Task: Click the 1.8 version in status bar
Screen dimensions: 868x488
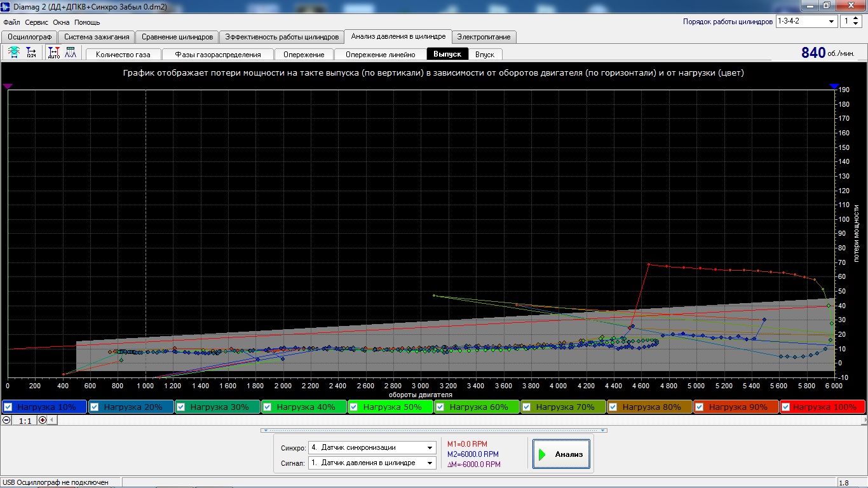Action: click(x=844, y=483)
